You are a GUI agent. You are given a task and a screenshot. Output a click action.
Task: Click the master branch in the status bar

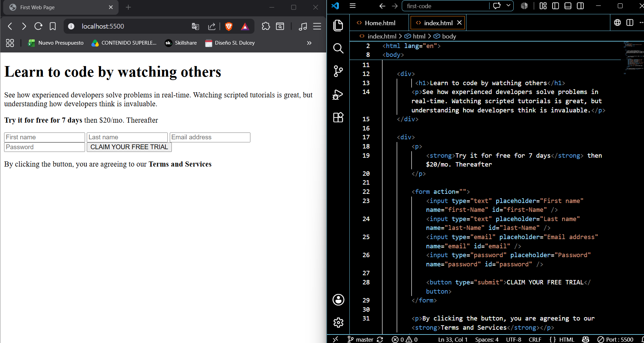click(x=360, y=339)
